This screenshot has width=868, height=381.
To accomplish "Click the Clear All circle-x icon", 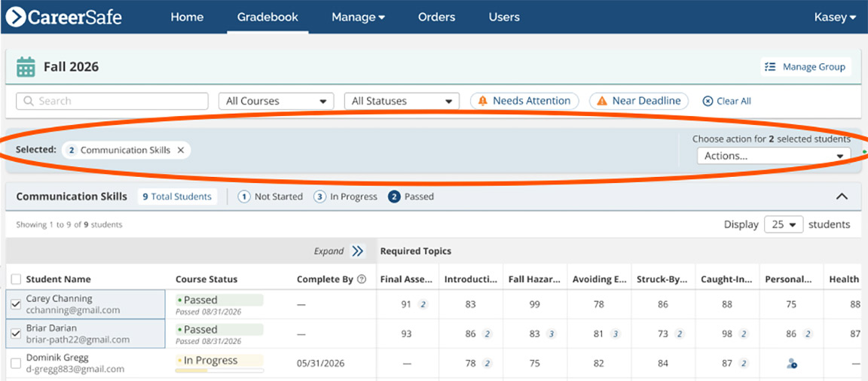I will [707, 101].
